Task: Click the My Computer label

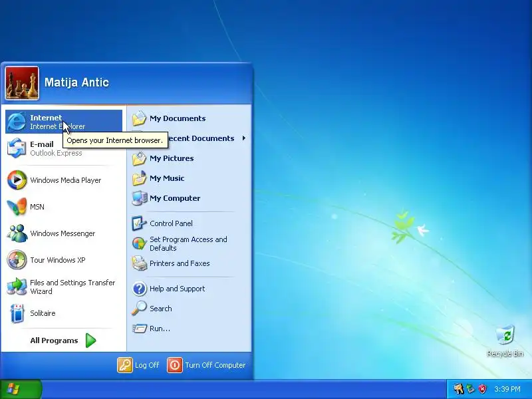Action: pyautogui.click(x=175, y=198)
